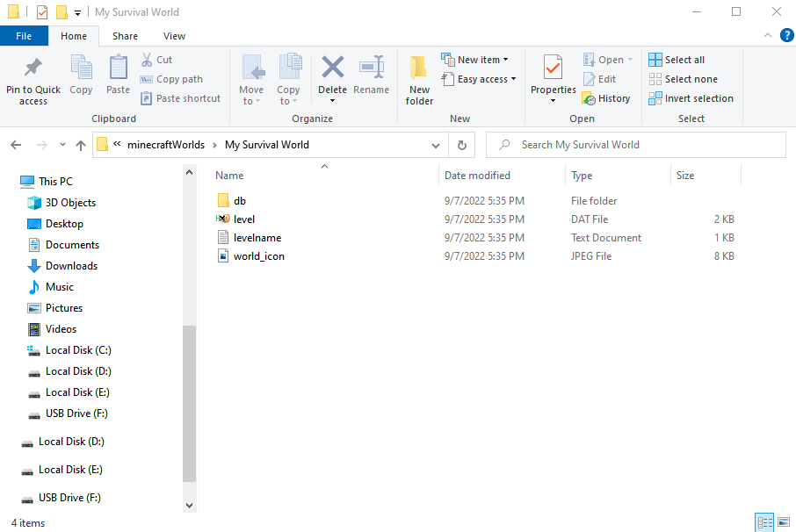The image size is (796, 532).
Task: Open the New item dropdown
Action: (474, 60)
